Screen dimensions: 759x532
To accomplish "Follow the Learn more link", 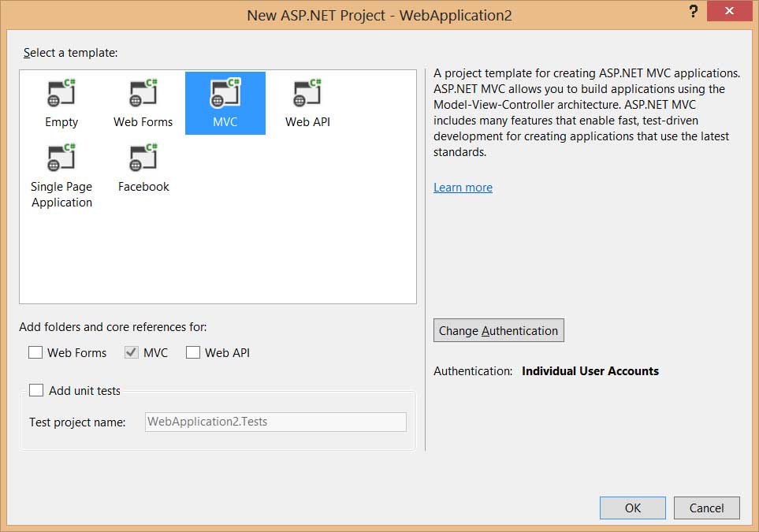I will point(463,188).
